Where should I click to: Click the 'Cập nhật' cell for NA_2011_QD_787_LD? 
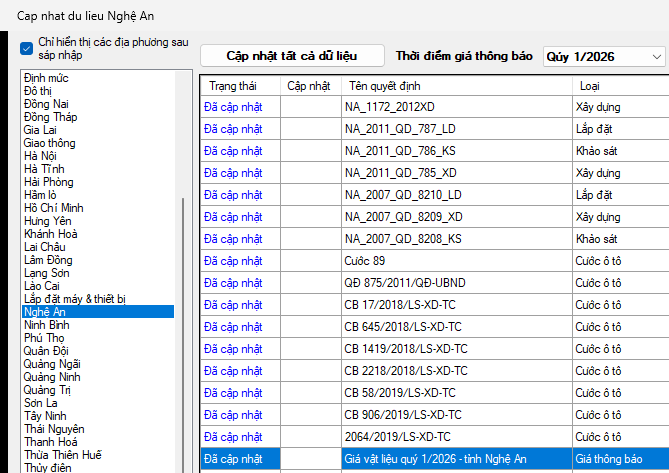310,129
